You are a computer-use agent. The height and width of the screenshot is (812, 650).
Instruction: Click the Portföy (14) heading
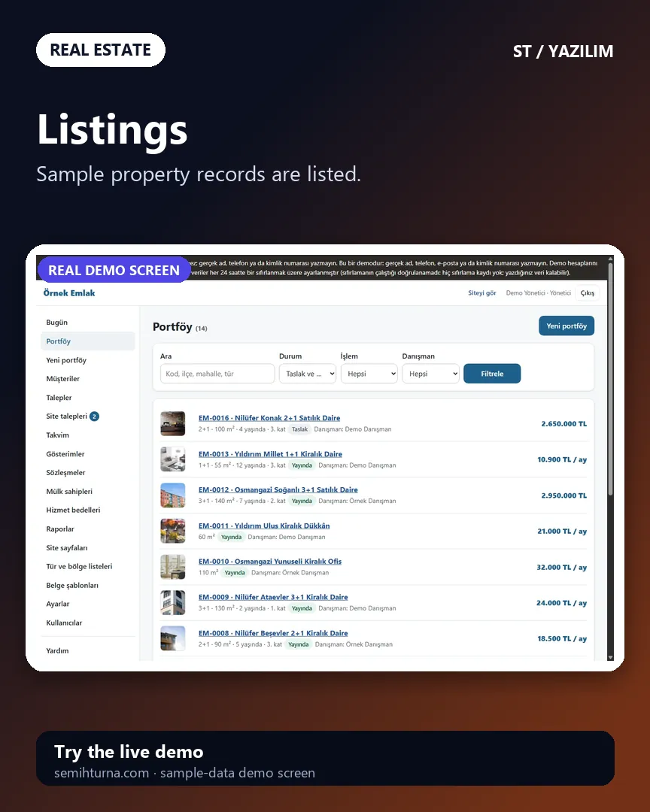179,327
